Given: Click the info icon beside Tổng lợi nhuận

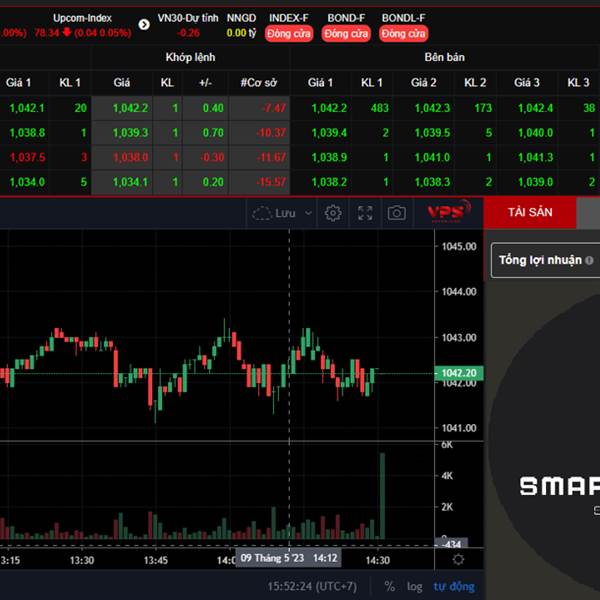Looking at the screenshot, I should (589, 260).
